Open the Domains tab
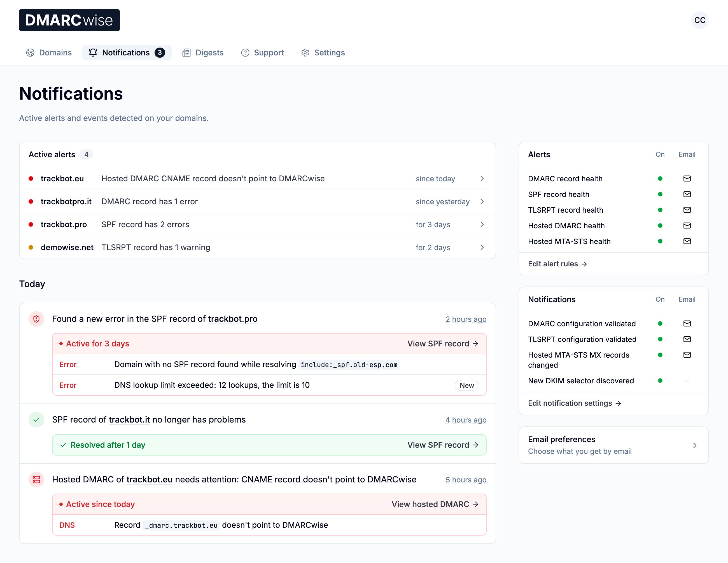This screenshot has height=563, width=728. (49, 53)
